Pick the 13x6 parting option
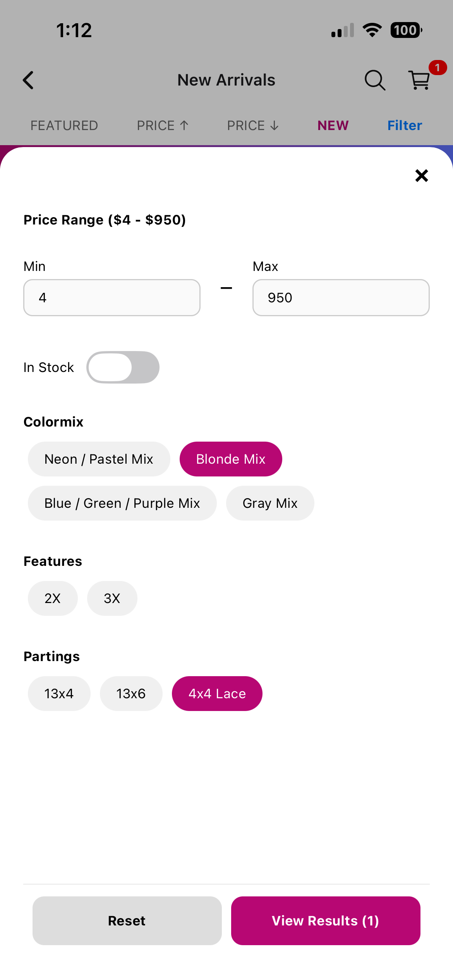Viewport: 453px width, 980px height. point(131,694)
